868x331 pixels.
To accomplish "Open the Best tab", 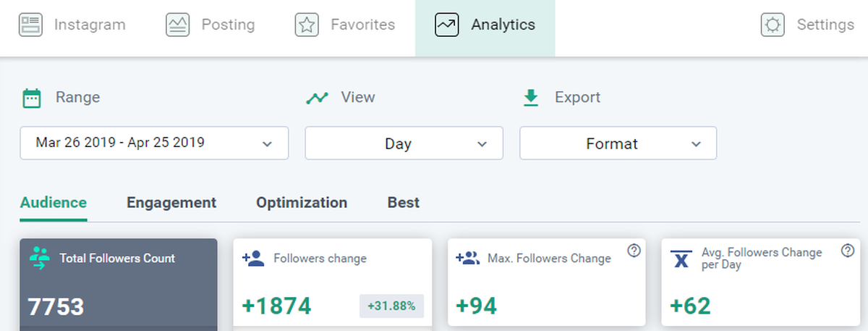I will coord(404,203).
